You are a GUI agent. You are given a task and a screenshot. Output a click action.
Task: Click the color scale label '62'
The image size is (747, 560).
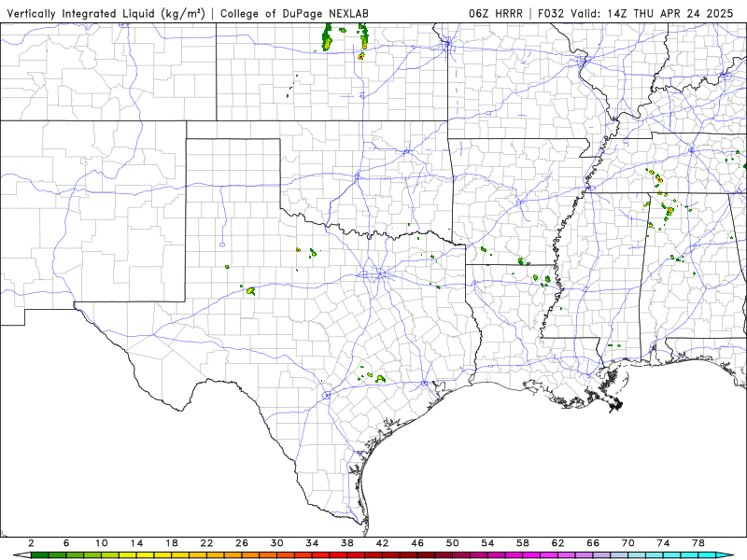click(x=558, y=543)
